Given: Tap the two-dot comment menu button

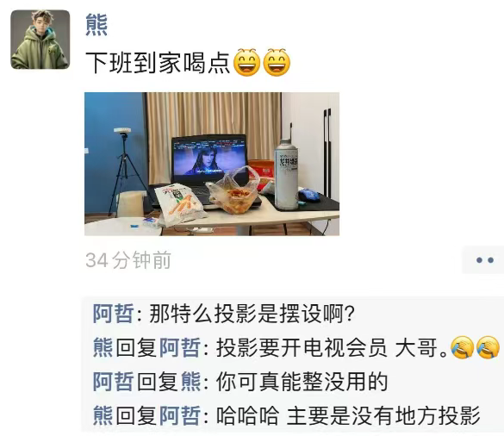Looking at the screenshot, I should [484, 260].
